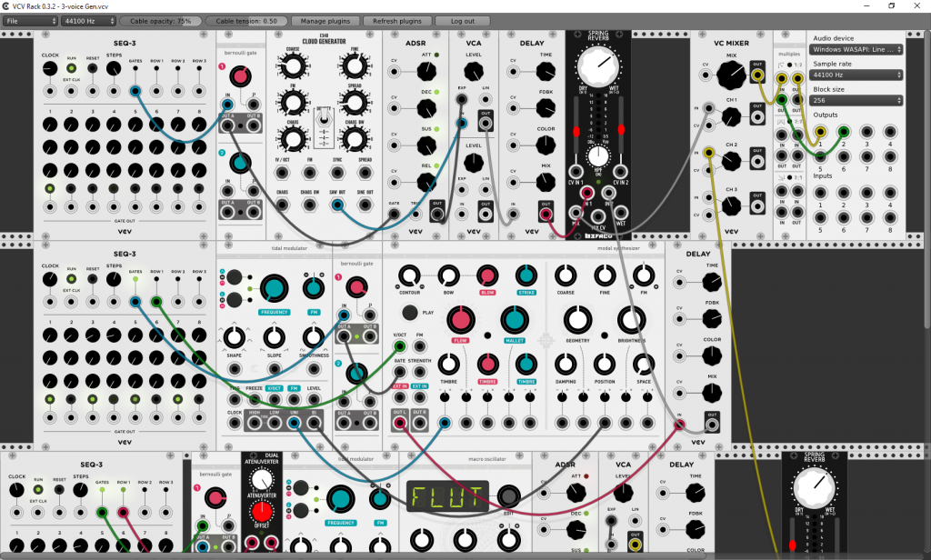Click the Refresh plugins button
Screen dimensions: 931x560
click(x=397, y=21)
